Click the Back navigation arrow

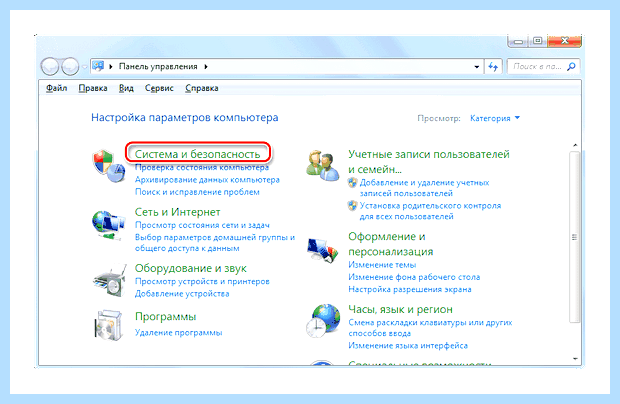(50, 66)
